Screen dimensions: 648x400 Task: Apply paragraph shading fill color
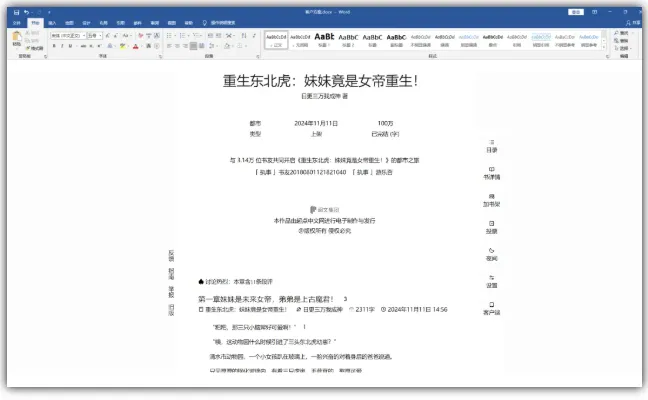tap(226, 46)
